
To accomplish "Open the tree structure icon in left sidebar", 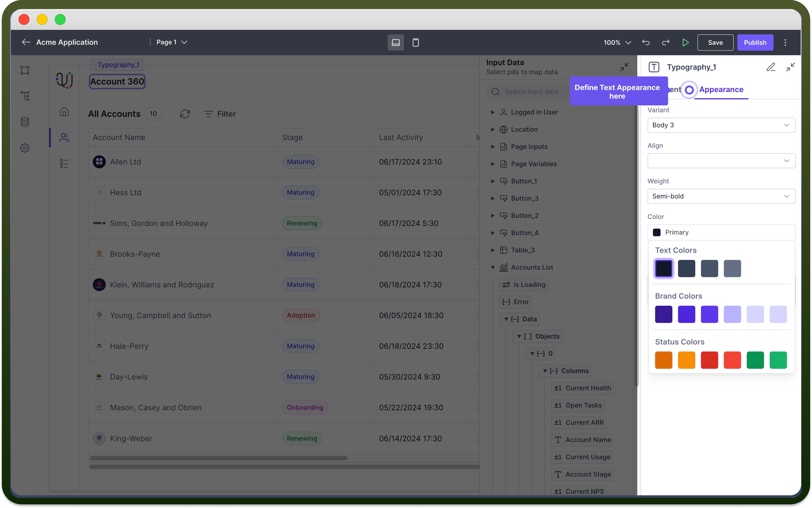I will point(25,96).
